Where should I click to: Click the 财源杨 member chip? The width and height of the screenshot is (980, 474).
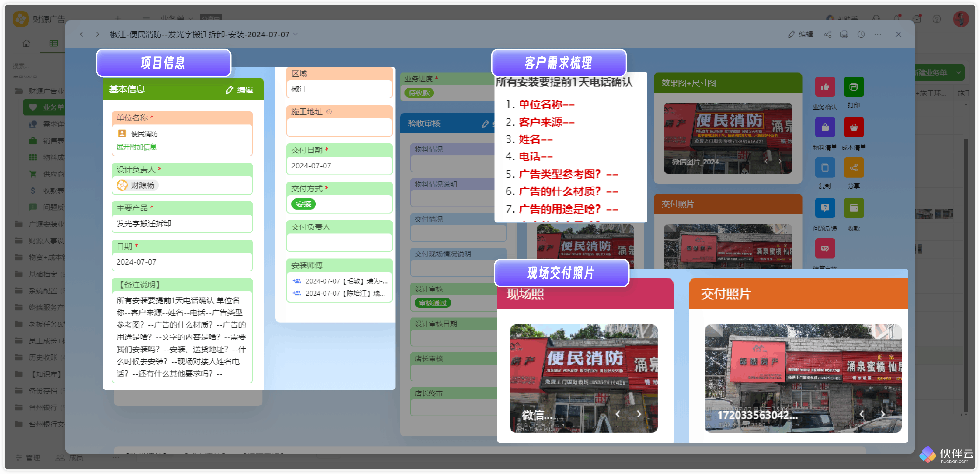pyautogui.click(x=137, y=185)
